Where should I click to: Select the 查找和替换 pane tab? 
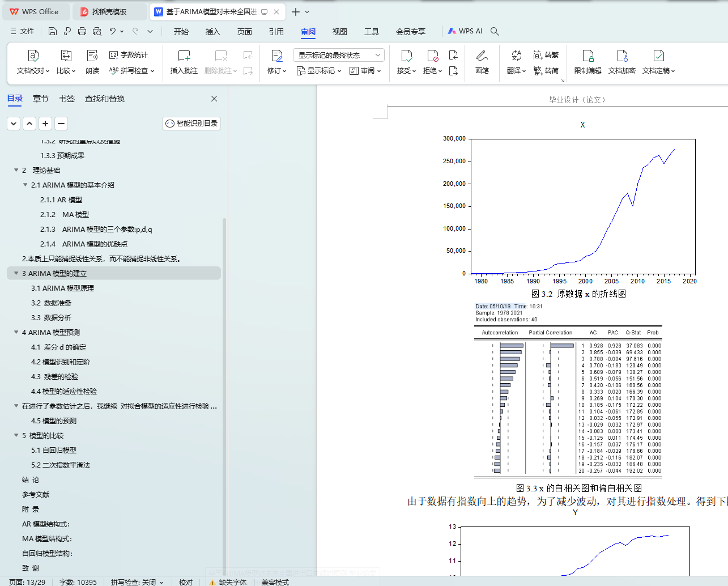pos(105,99)
